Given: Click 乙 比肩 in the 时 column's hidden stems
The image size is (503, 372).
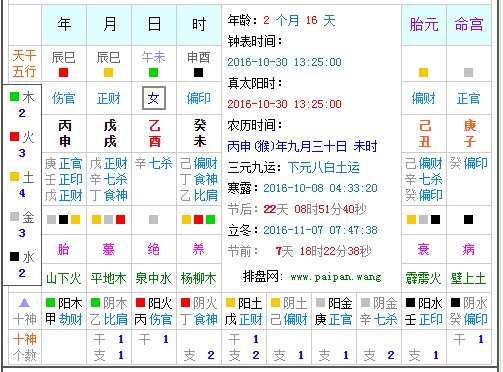Looking at the screenshot, I should tap(199, 195).
